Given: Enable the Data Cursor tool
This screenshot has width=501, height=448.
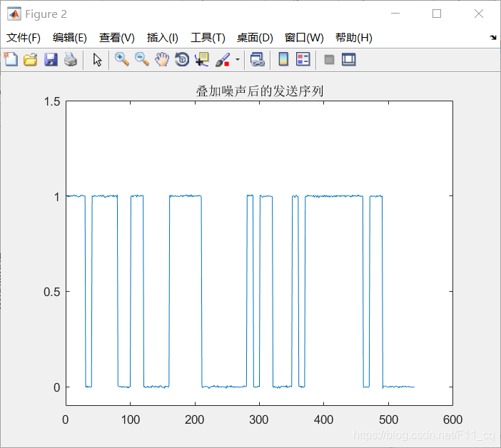Looking at the screenshot, I should coord(202,59).
